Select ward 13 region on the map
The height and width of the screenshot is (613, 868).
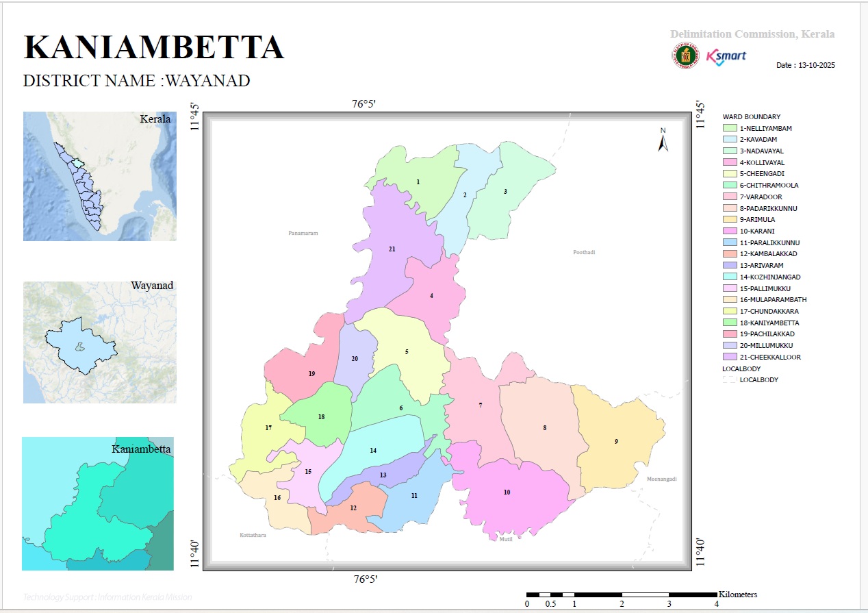(383, 475)
